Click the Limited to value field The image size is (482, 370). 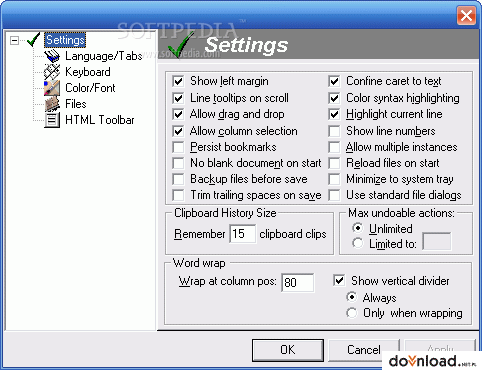point(437,241)
